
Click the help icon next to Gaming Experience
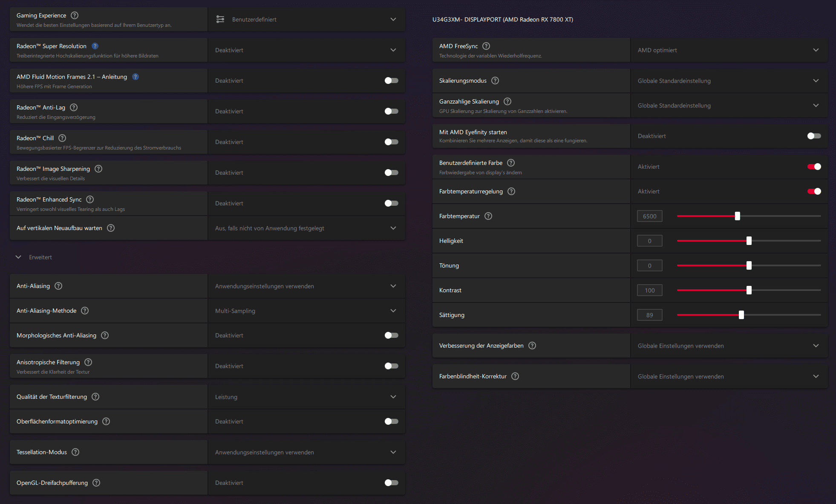click(75, 15)
